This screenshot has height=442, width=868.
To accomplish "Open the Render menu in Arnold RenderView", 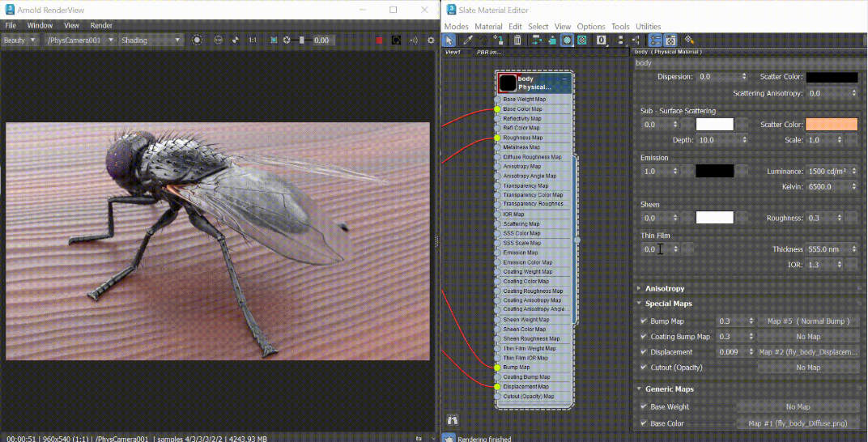I will (x=101, y=26).
